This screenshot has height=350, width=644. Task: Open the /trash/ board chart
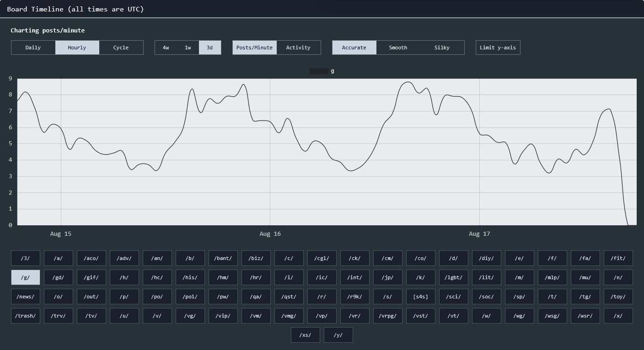(x=26, y=316)
